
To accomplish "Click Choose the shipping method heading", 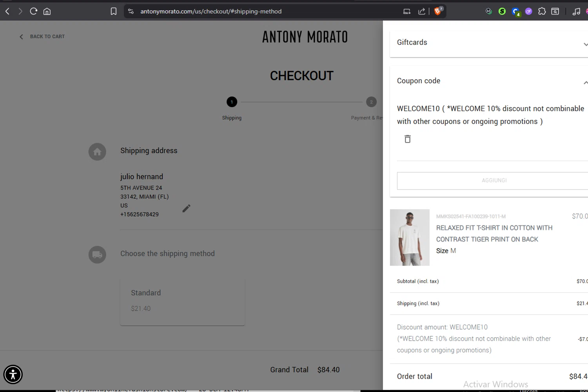I will [x=167, y=253].
